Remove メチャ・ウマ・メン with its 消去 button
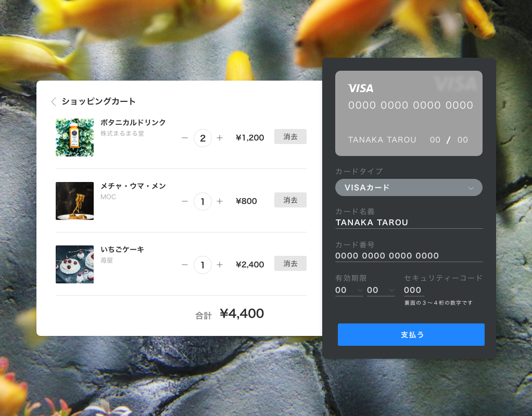This screenshot has width=532, height=416. (290, 200)
